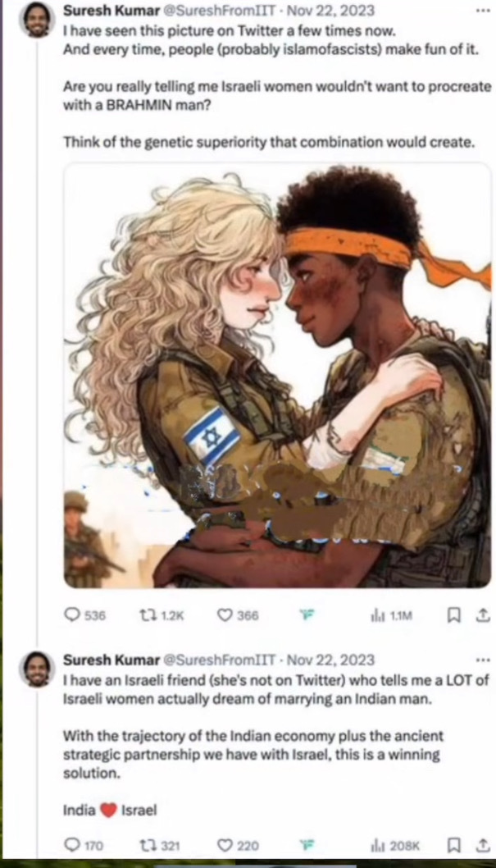
Task: Reply to the second tweet with 170 comments
Action: [x=84, y=845]
